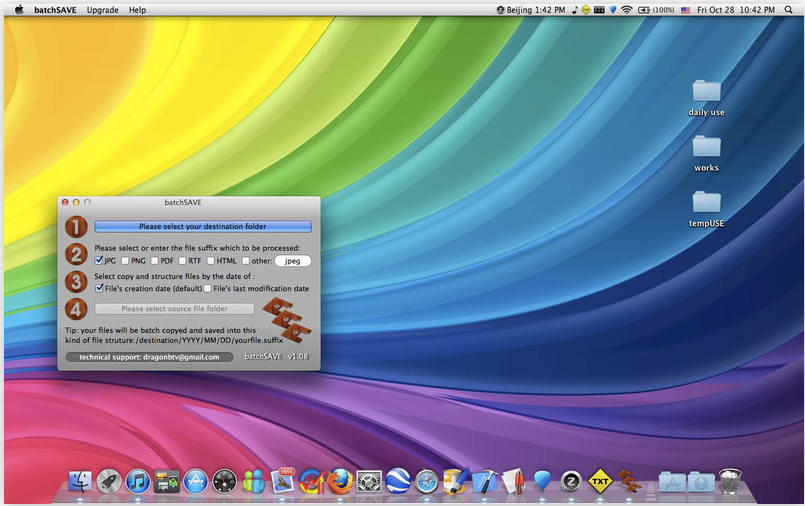
Task: Open the Applications folder stack in dock
Action: click(x=672, y=482)
